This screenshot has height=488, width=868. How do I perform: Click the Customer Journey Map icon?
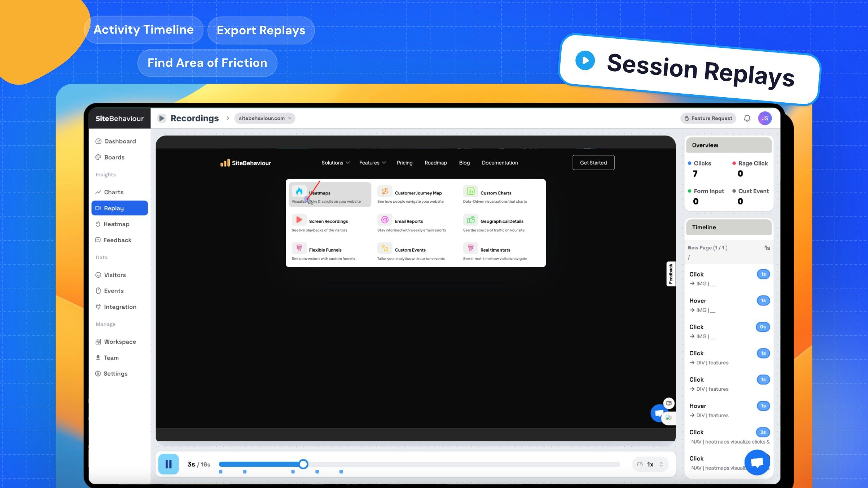pyautogui.click(x=385, y=191)
